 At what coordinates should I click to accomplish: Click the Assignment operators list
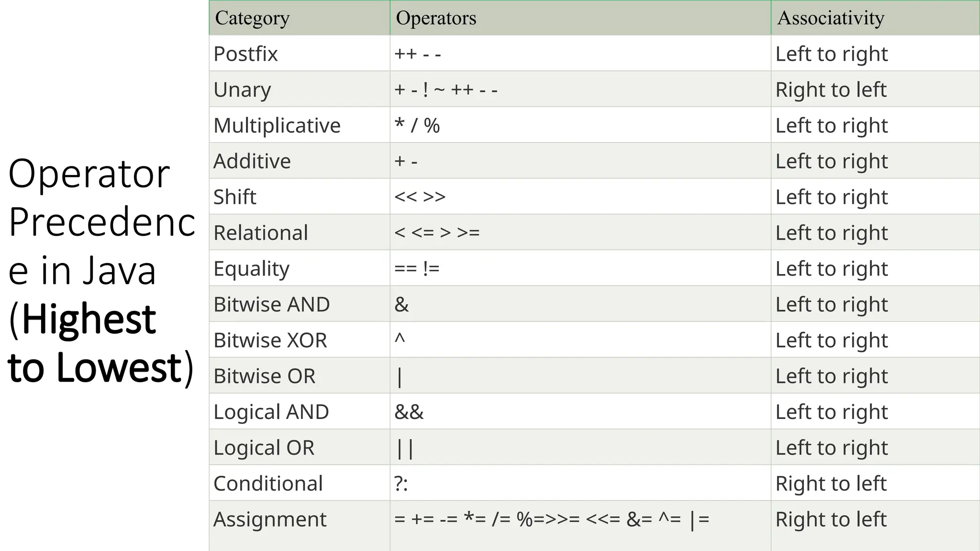551,519
